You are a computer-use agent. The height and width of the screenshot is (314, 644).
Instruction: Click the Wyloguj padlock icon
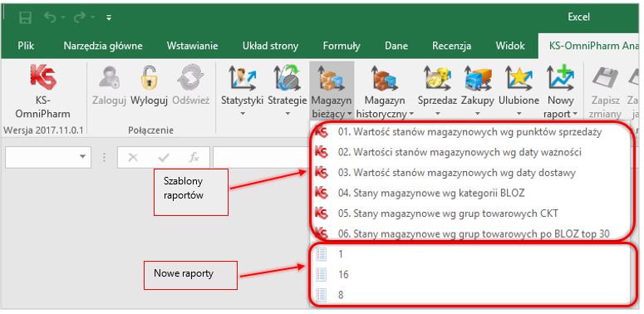point(150,77)
